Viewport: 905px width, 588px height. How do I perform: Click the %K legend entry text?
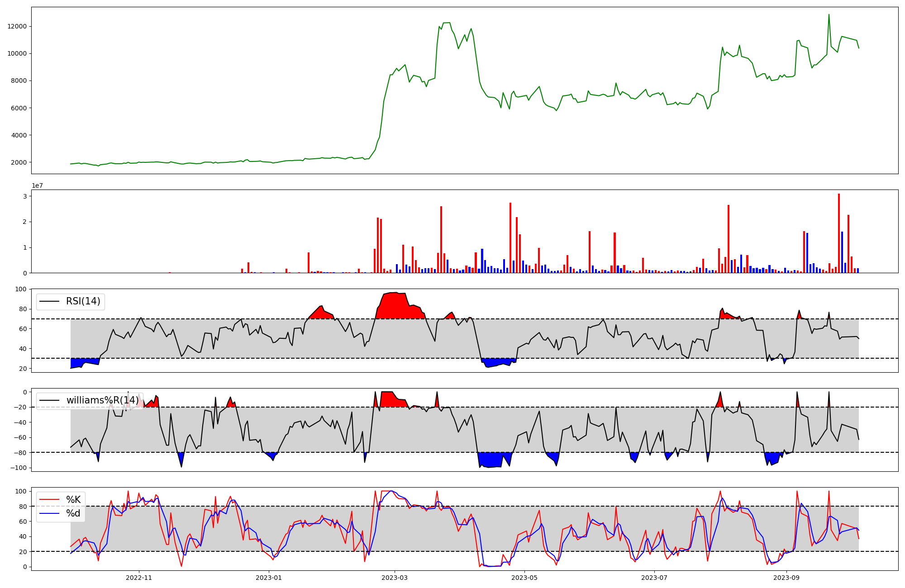[x=73, y=499]
